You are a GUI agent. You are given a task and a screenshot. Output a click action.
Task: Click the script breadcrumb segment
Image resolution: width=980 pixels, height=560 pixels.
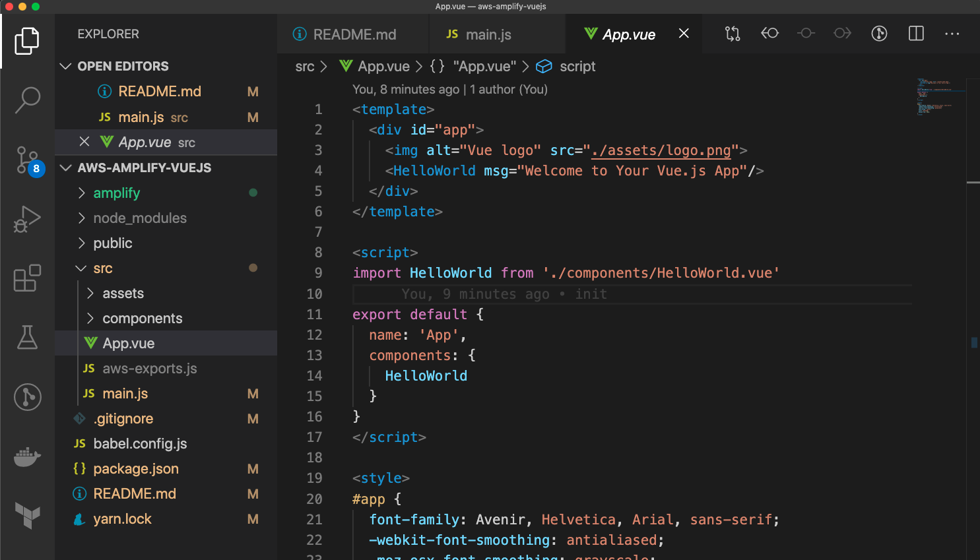(566, 67)
